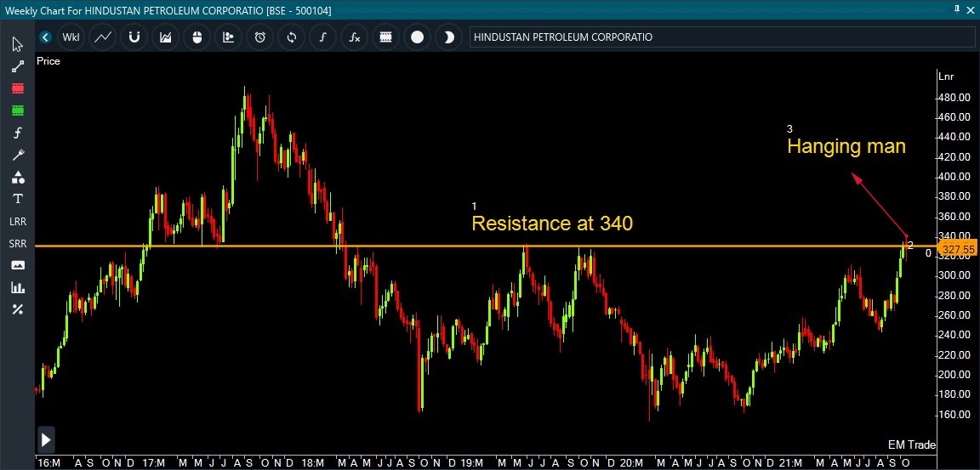Refresh chart with sync arrows icon
Image resolution: width=980 pixels, height=470 pixels.
(x=291, y=37)
